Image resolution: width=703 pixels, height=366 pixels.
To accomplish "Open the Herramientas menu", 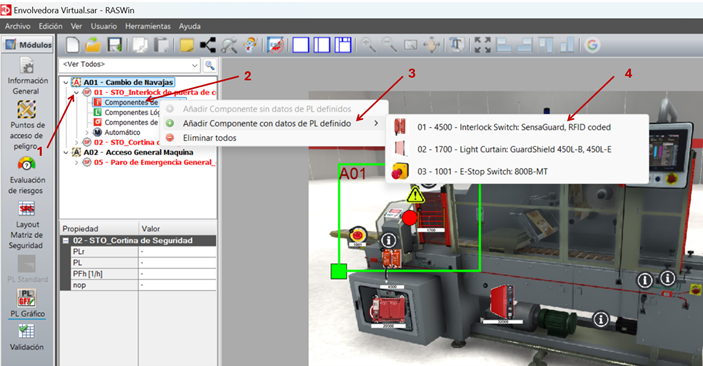I will coord(148,26).
